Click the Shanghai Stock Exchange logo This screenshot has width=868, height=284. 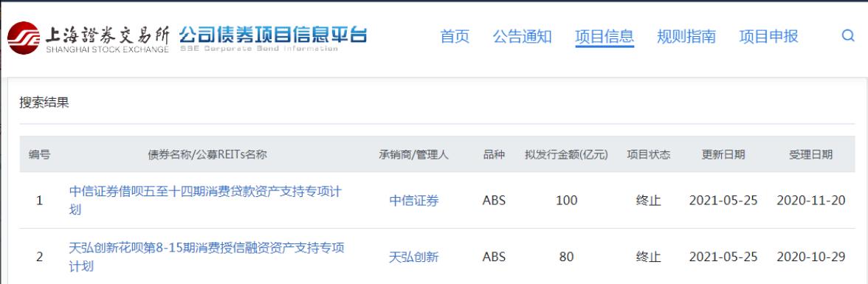coord(88,38)
